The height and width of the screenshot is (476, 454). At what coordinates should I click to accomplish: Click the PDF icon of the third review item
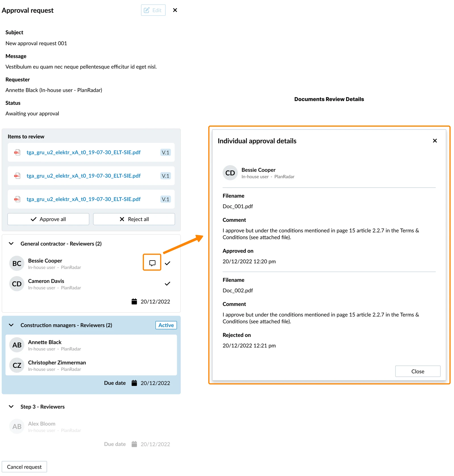pos(17,199)
